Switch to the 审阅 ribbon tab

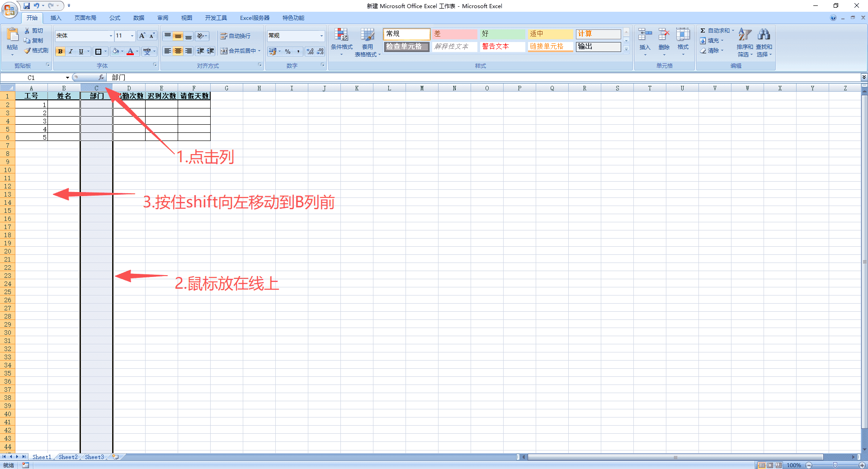[163, 18]
